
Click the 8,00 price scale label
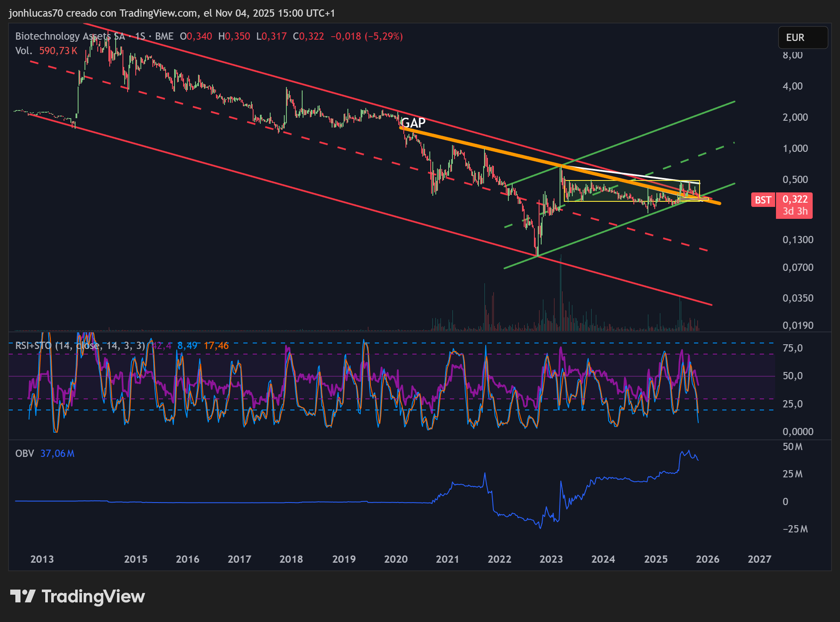[x=793, y=55]
